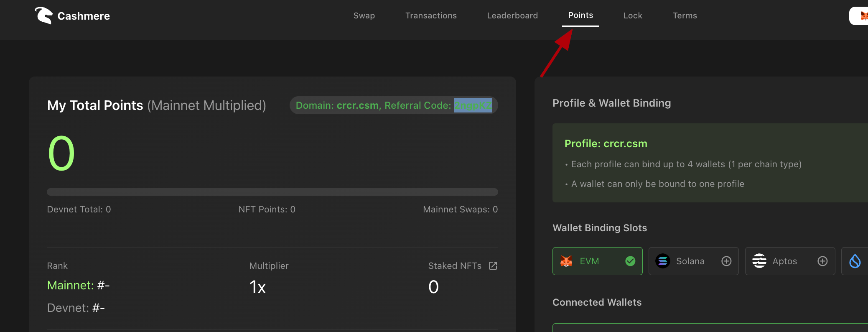Click the 'NFT Points: 0' label
Screen dimensions: 868x332
click(267, 209)
